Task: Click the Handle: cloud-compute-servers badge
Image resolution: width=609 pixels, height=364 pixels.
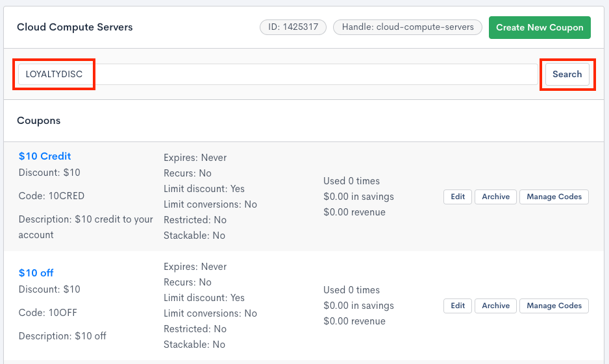Action: 408,27
